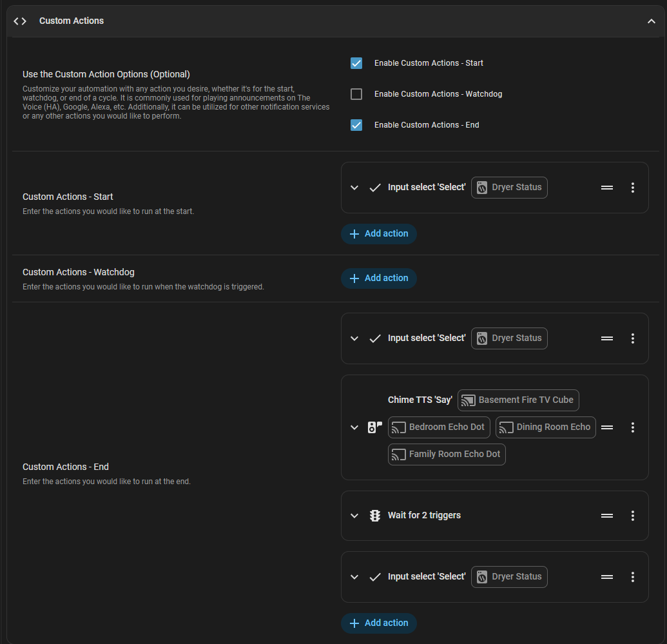Select the Basement Fire TV Cube chip
667x644 pixels.
tap(518, 400)
